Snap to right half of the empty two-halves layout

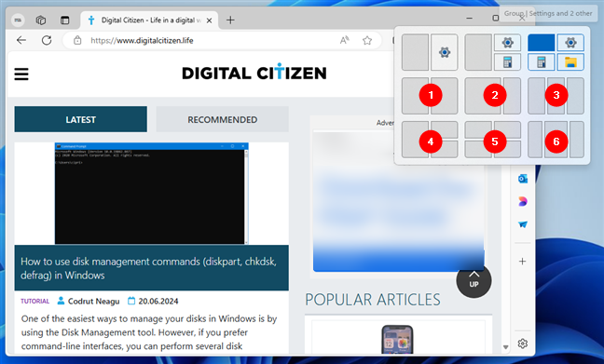(444, 96)
